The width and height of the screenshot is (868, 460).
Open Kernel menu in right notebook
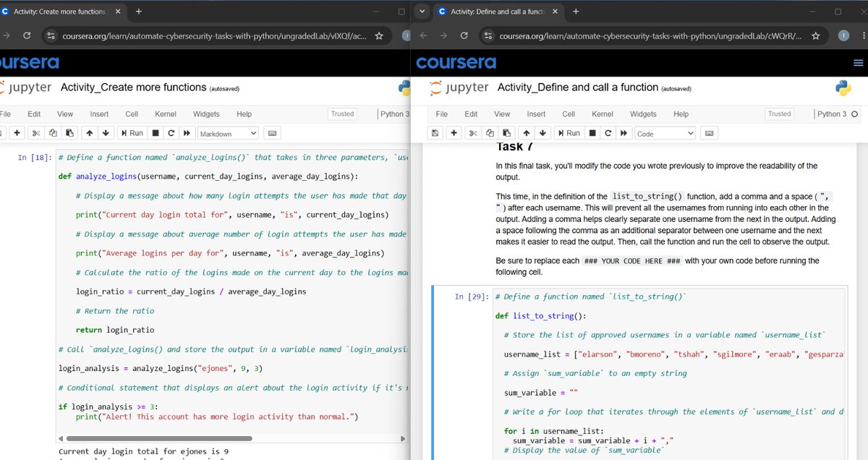pos(603,114)
